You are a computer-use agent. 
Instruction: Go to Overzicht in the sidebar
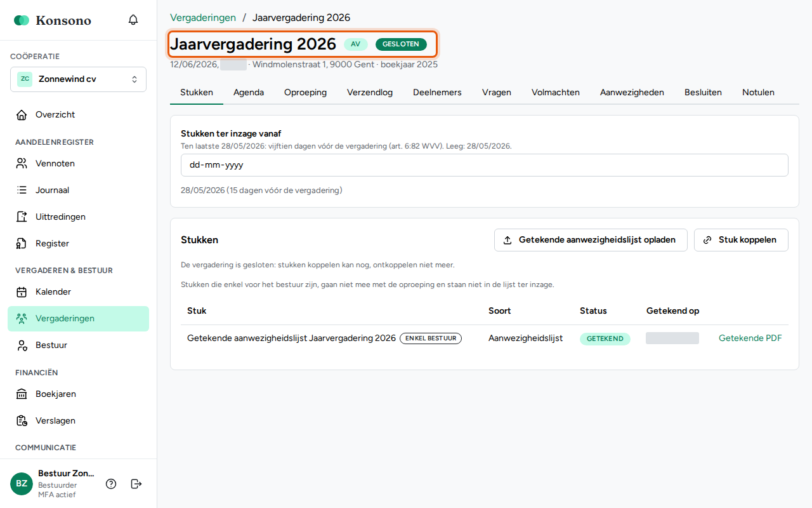click(x=78, y=115)
